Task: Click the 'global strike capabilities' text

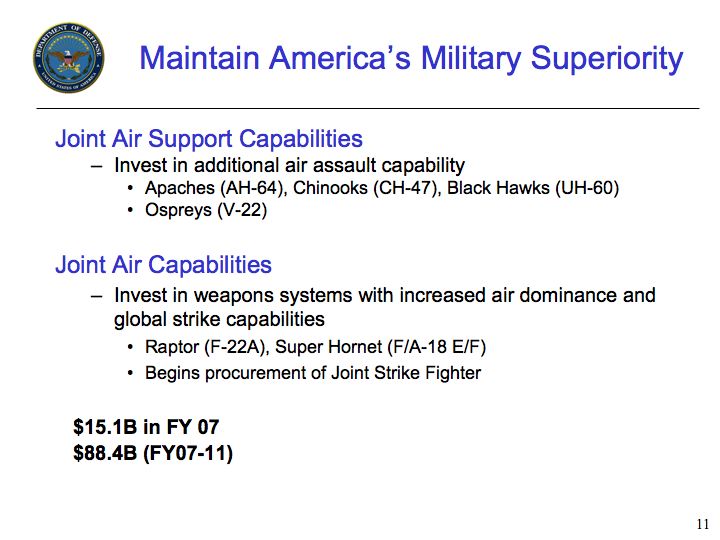Action: click(219, 320)
